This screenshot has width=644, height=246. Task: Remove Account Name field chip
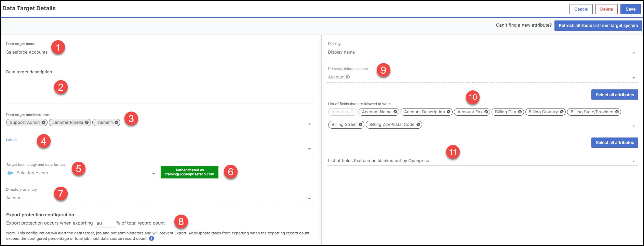point(395,112)
